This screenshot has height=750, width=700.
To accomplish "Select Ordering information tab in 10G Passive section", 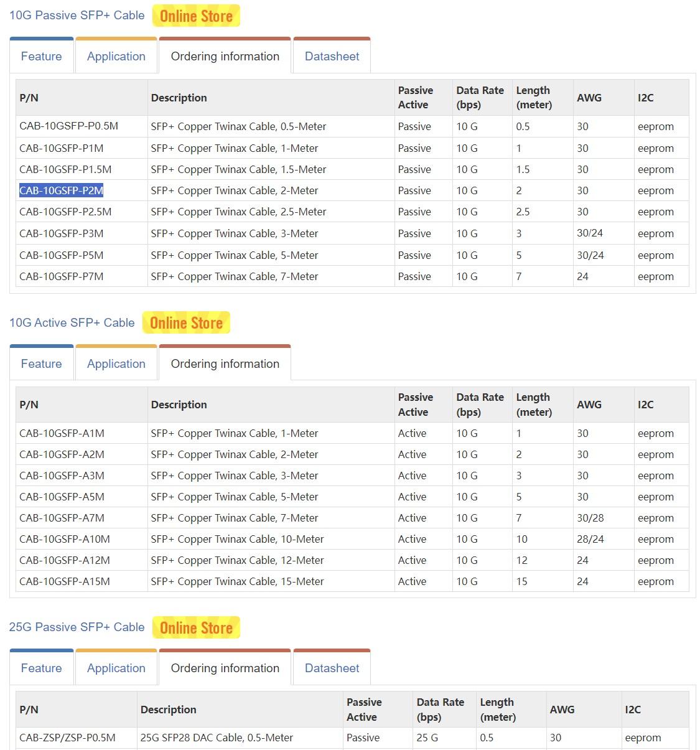I will [225, 57].
